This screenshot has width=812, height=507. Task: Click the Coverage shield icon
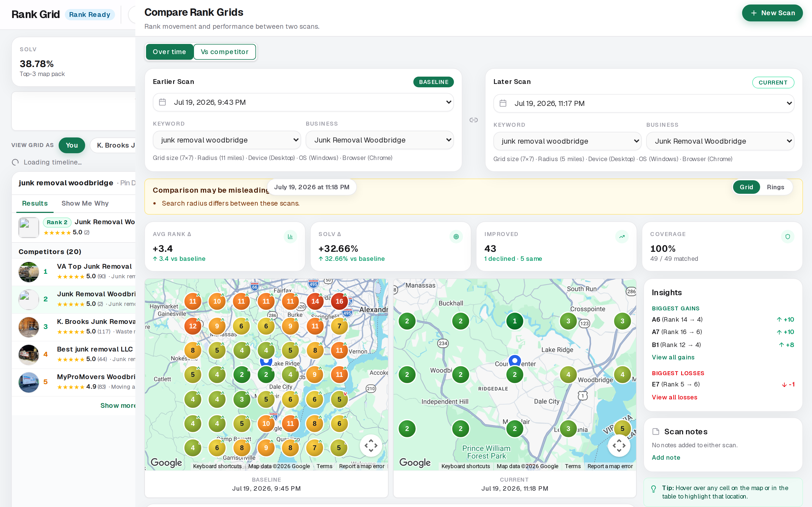[x=787, y=237]
